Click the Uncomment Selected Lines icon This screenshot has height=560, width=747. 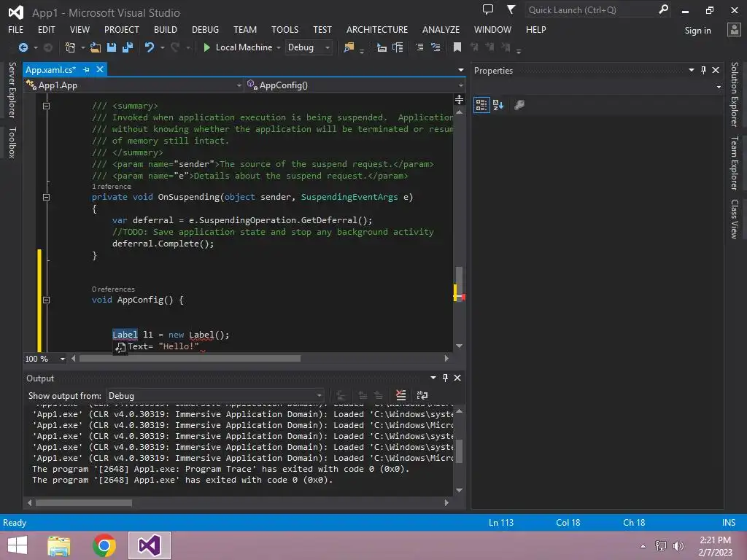436,47
